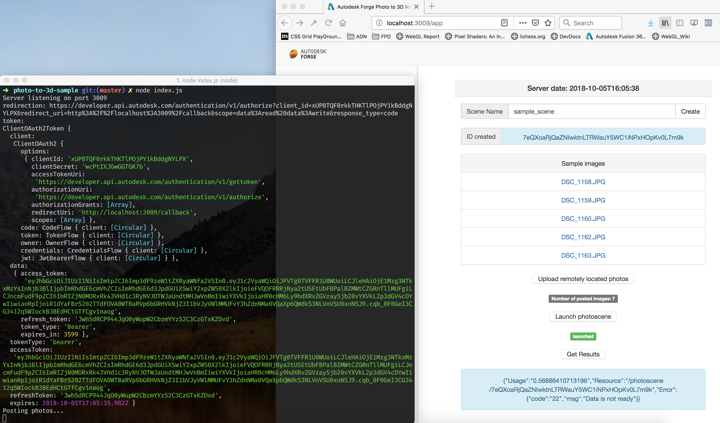Viewport: 720px width, 423px height.
Task: Open the CSS Grid PlayGround bookmark
Action: [x=311, y=36]
